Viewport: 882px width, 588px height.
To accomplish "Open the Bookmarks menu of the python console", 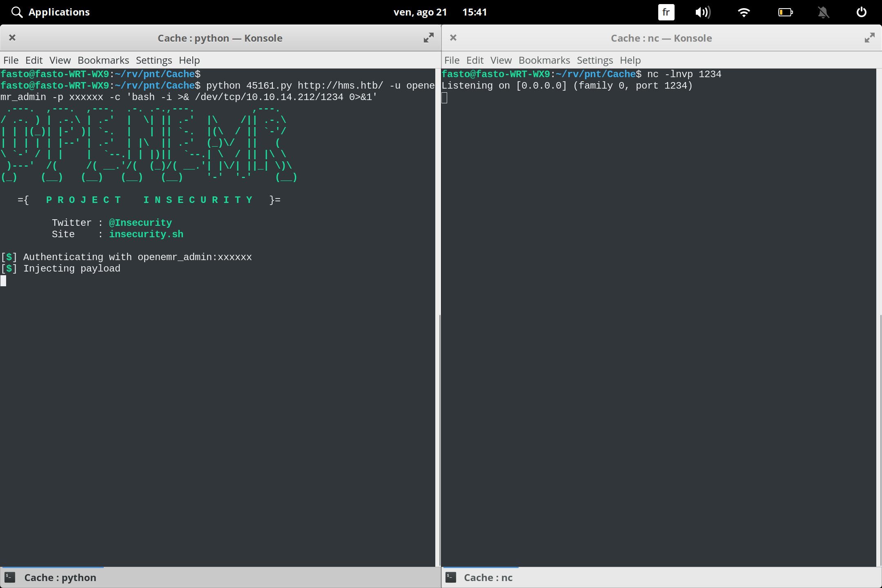I will point(103,60).
